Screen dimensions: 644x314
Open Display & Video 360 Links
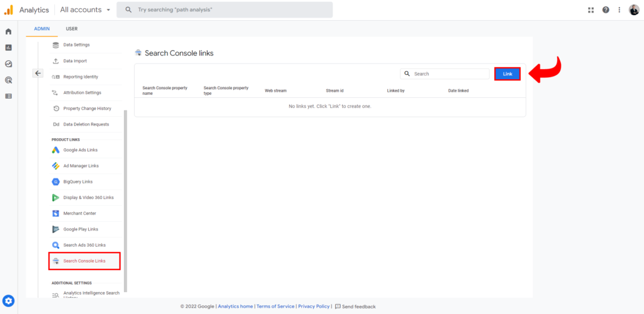click(x=88, y=198)
